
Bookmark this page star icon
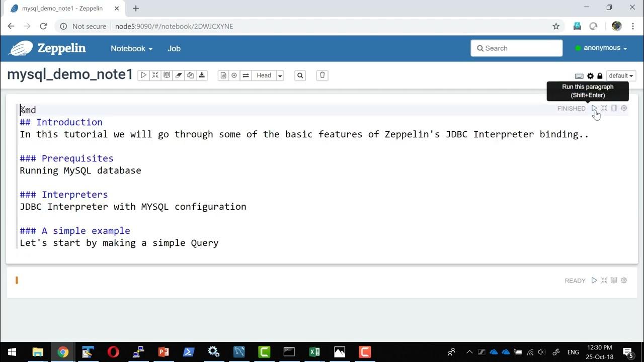556,26
